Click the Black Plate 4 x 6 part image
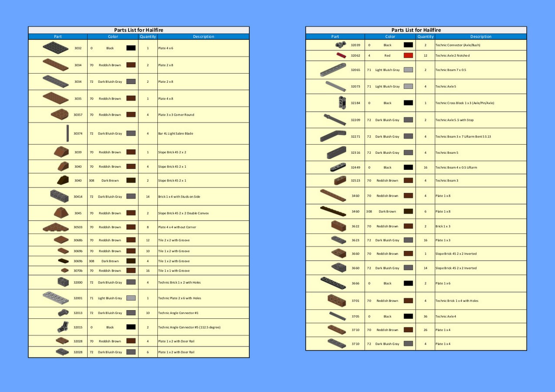 point(55,48)
